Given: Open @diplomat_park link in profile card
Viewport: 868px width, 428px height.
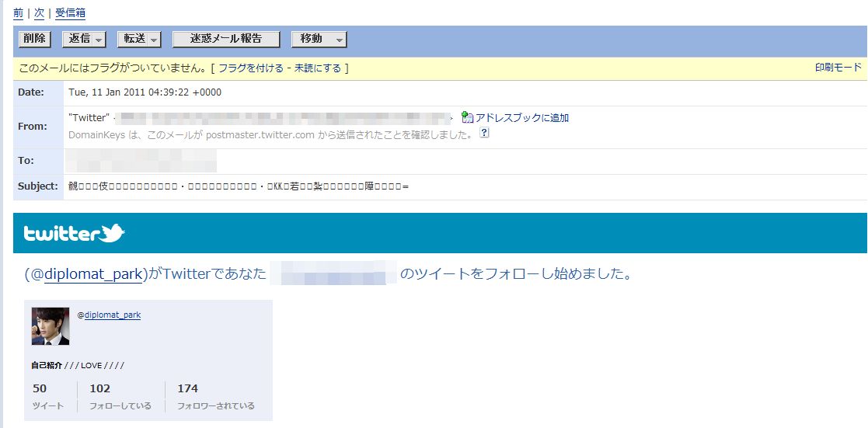Looking at the screenshot, I should (113, 315).
